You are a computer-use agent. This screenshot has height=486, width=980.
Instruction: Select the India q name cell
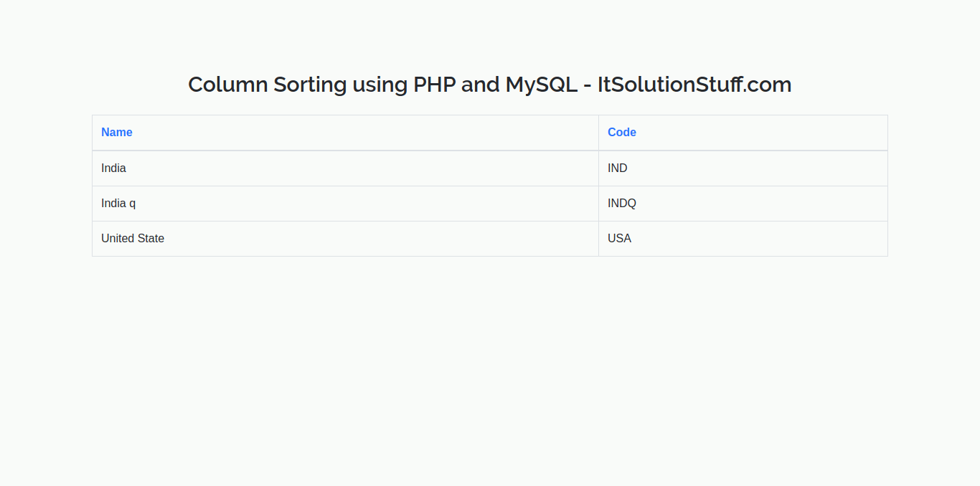tap(345, 204)
